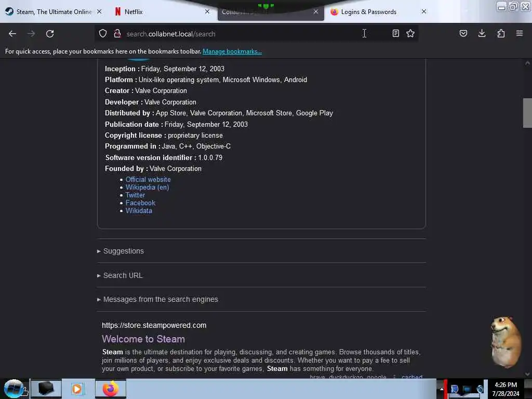Click the Steam favicon in first tab
This screenshot has width=532, height=399.
click(x=9, y=11)
